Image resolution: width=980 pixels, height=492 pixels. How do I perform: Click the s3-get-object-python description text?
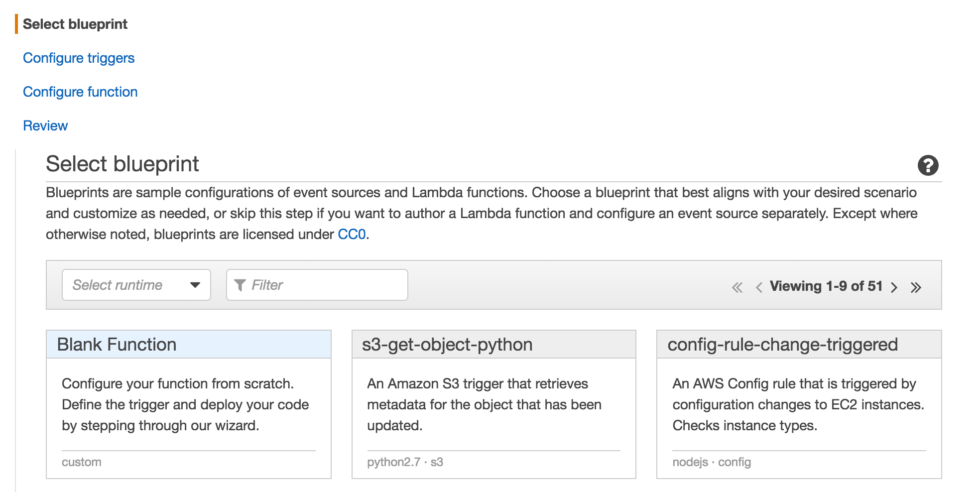point(484,404)
